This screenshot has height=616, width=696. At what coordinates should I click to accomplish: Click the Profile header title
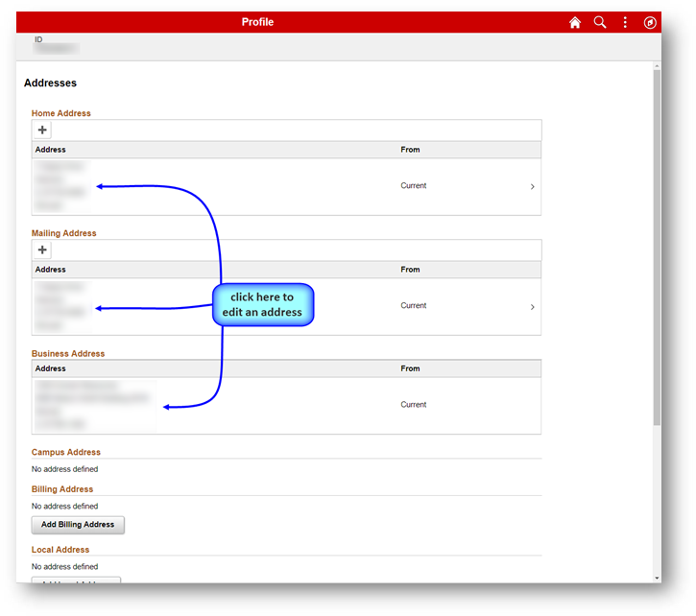pos(257,22)
